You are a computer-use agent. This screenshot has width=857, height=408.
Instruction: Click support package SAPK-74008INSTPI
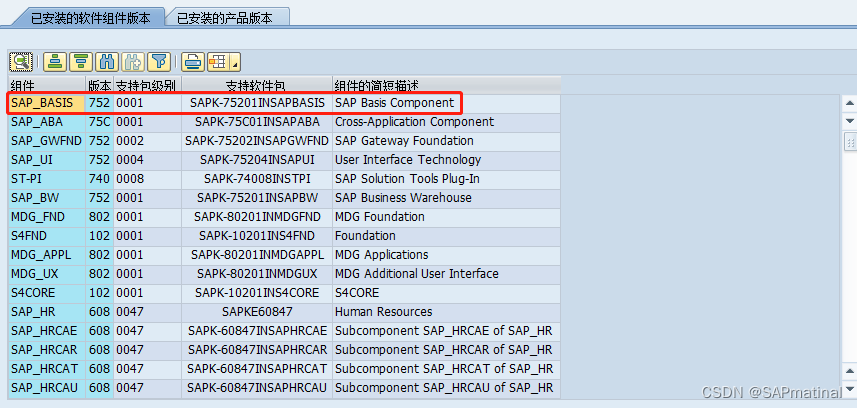coord(257,179)
